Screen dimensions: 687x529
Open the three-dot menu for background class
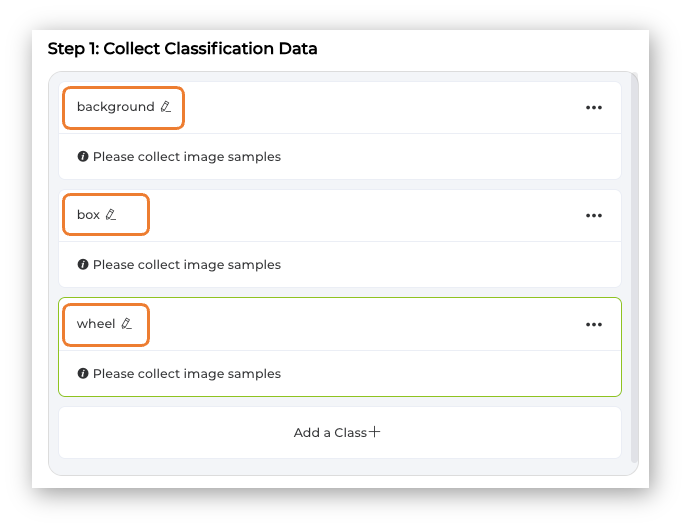(594, 107)
